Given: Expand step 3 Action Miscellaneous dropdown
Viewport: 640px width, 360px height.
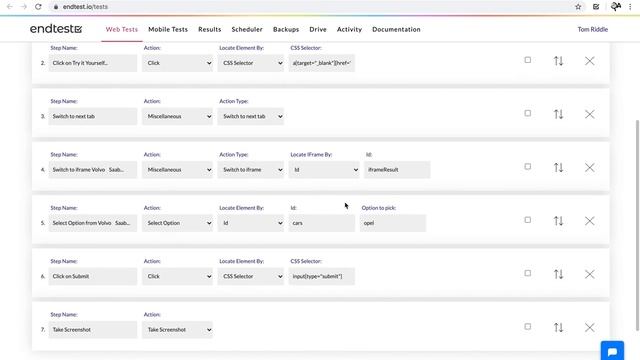Looking at the screenshot, I should (177, 116).
